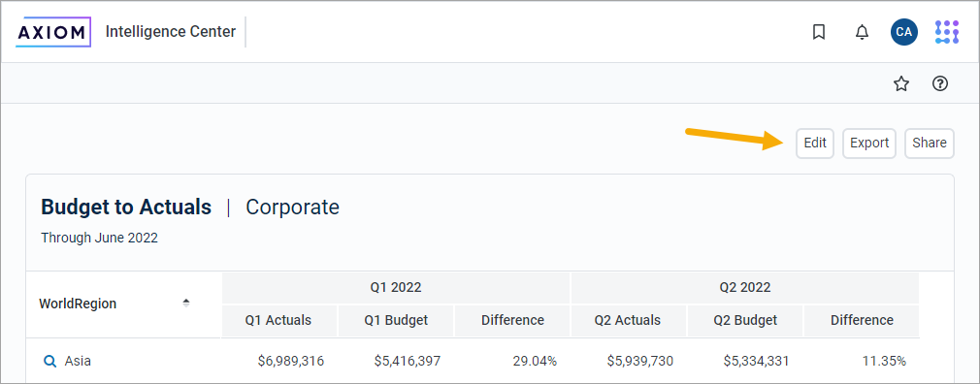Select the Q1 Actuals column header

(x=278, y=321)
